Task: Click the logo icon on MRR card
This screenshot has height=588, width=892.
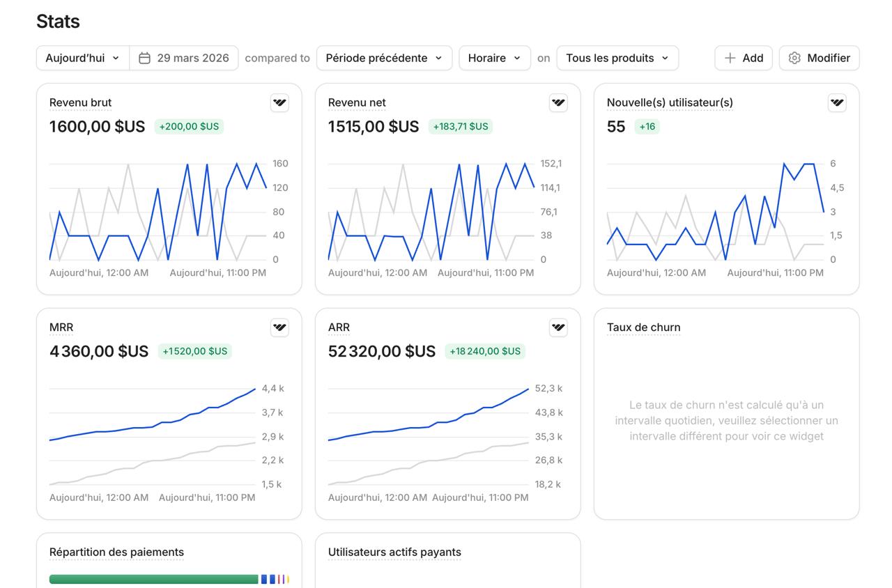Action: [x=279, y=327]
